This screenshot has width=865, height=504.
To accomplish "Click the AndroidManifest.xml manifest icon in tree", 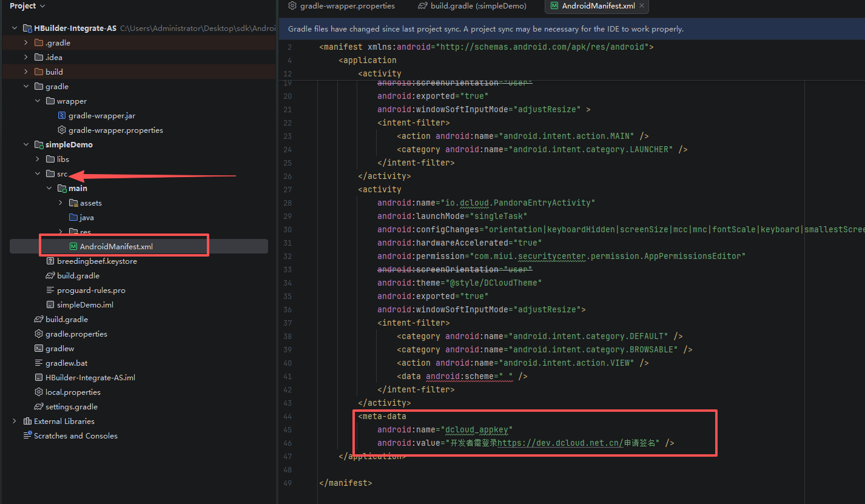I will pyautogui.click(x=73, y=247).
